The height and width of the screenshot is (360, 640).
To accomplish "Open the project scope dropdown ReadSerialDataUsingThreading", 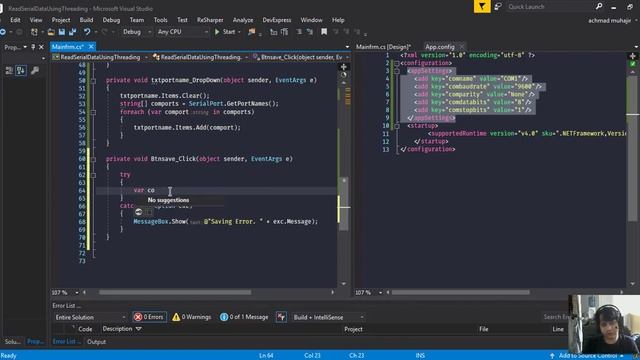I will [x=100, y=57].
